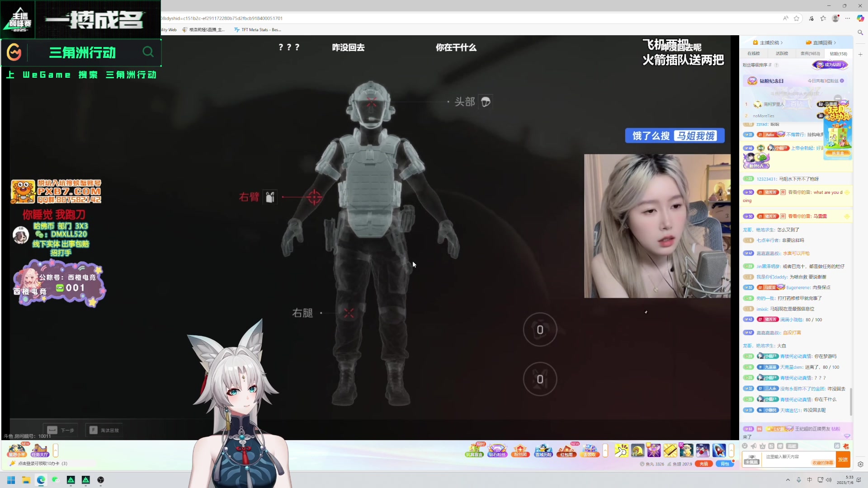Toggle the 中 input method indicator
The height and width of the screenshot is (488, 868).
[x=809, y=480]
